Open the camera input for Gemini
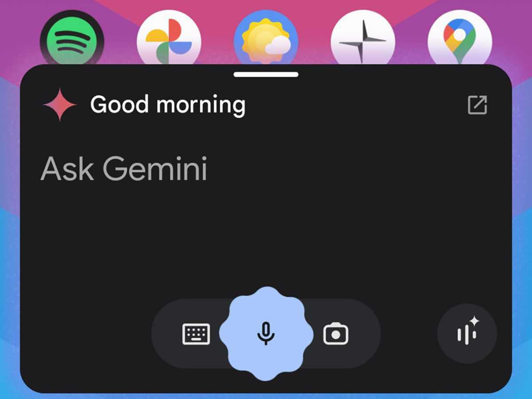This screenshot has height=399, width=532. point(336,334)
